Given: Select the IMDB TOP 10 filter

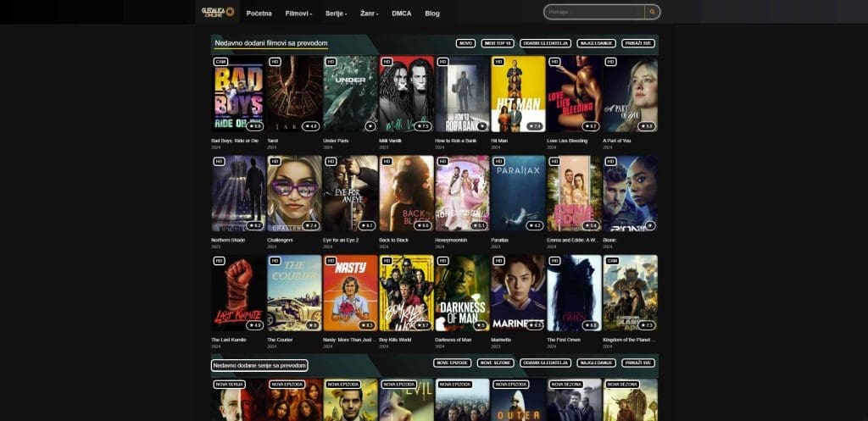Looking at the screenshot, I should pos(498,43).
